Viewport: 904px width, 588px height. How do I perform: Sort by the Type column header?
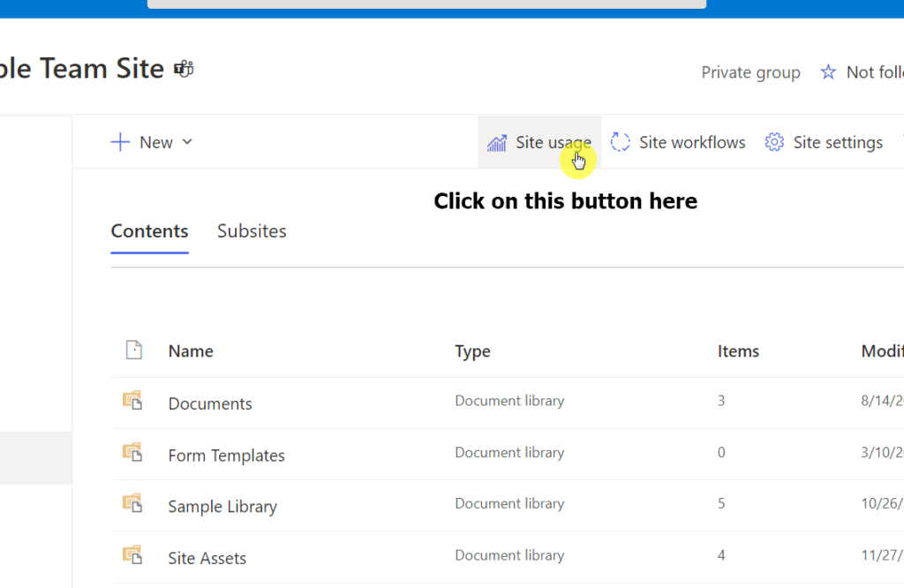click(472, 351)
